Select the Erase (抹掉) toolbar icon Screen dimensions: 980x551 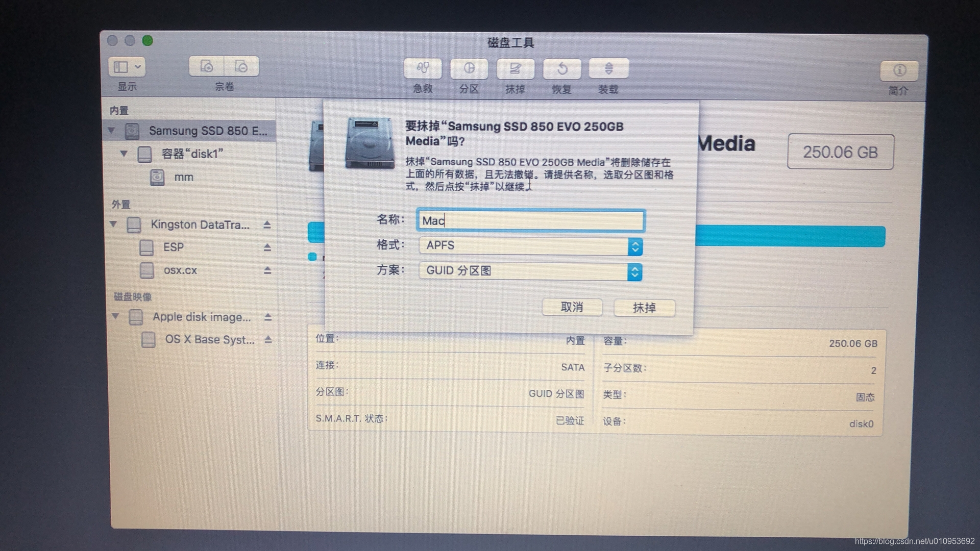click(x=516, y=68)
